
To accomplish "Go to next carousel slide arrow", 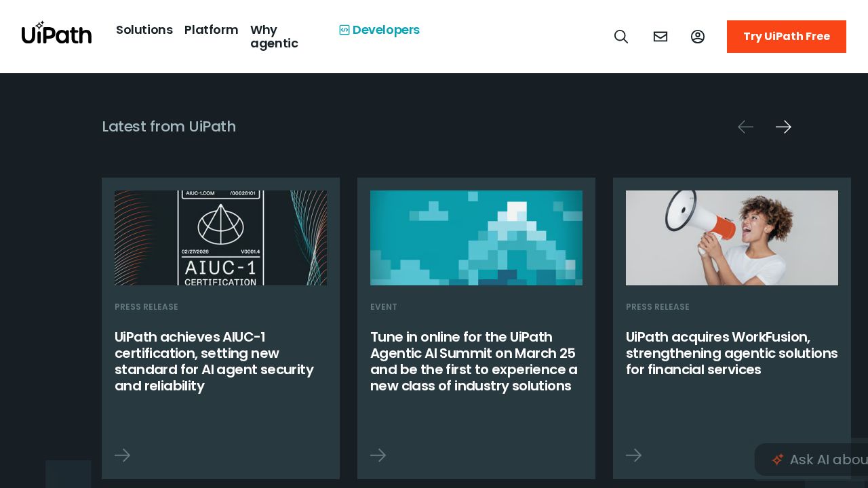I will point(783,127).
